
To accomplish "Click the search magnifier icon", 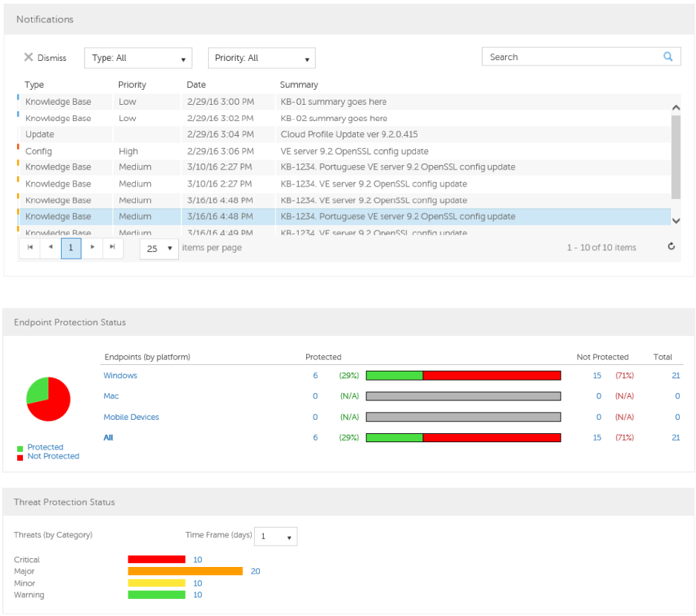I will pyautogui.click(x=668, y=56).
